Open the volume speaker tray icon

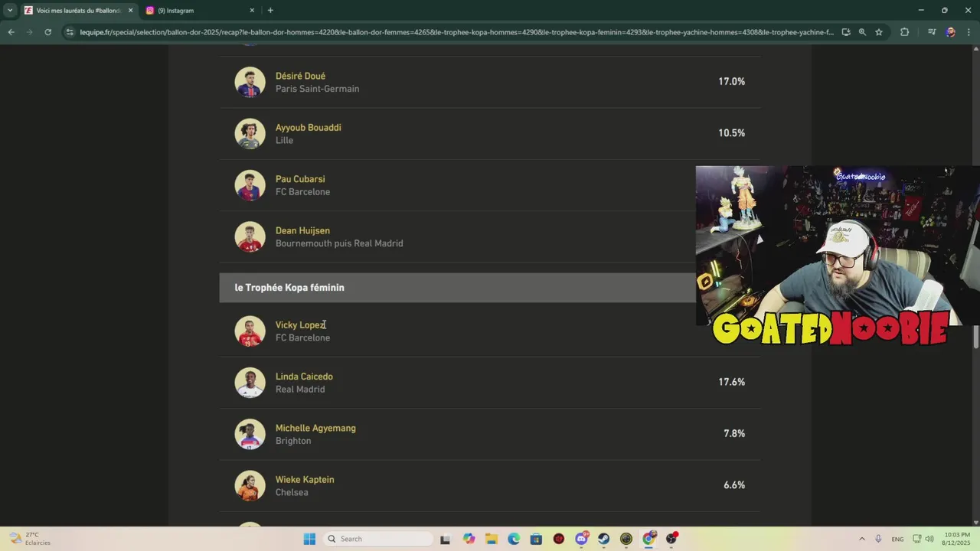[930, 539]
